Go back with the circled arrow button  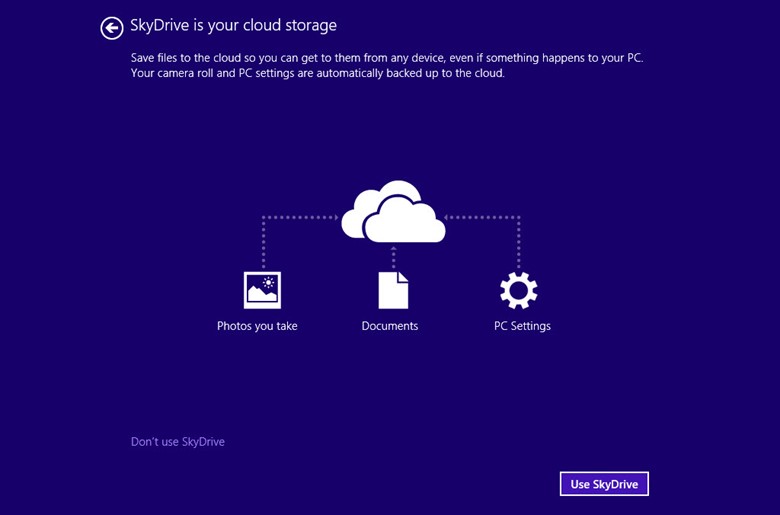point(111,28)
